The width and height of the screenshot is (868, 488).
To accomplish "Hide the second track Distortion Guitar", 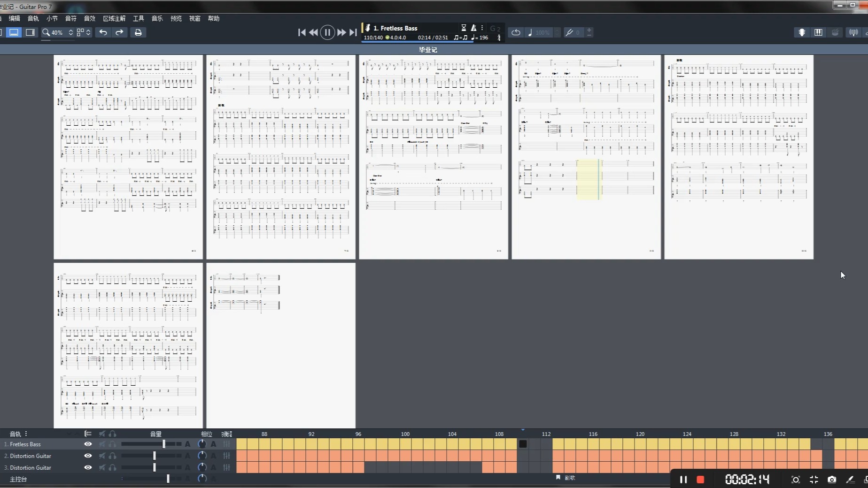I will [x=88, y=456].
